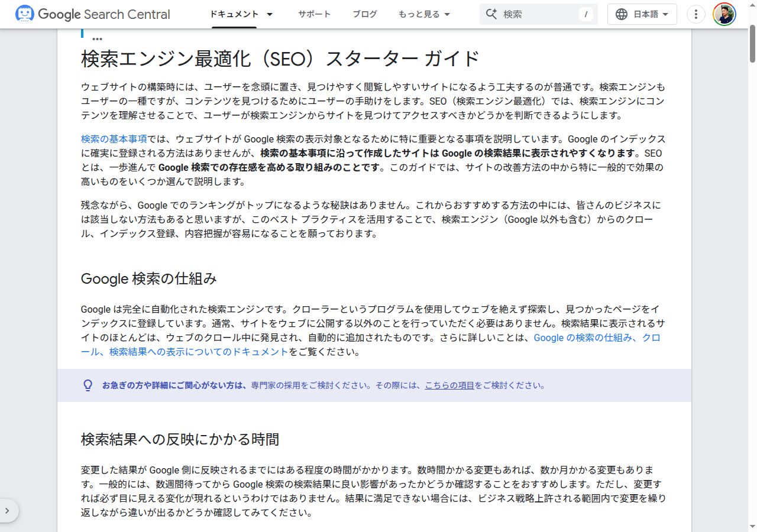Expand the left navigation sidebar
The width and height of the screenshot is (757, 532).
pyautogui.click(x=8, y=510)
